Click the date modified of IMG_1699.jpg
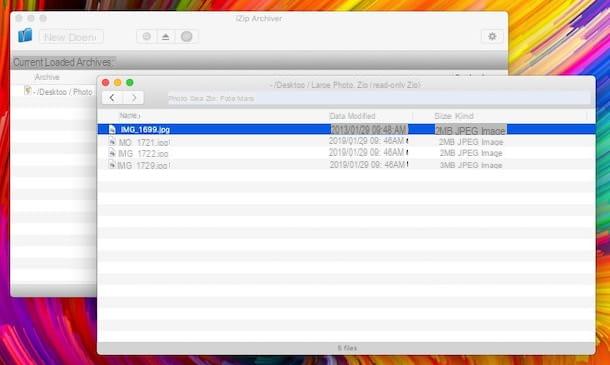This screenshot has width=610, height=365. (x=369, y=130)
